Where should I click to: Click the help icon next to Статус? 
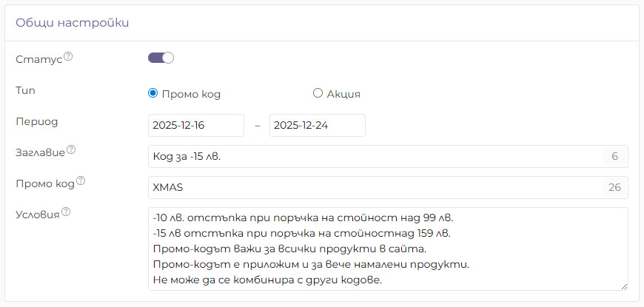tap(68, 56)
